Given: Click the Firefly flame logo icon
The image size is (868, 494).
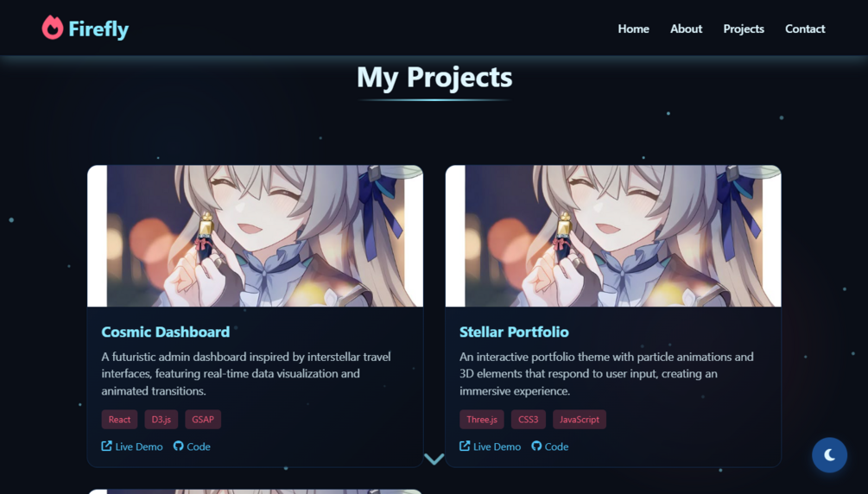Looking at the screenshot, I should (53, 28).
